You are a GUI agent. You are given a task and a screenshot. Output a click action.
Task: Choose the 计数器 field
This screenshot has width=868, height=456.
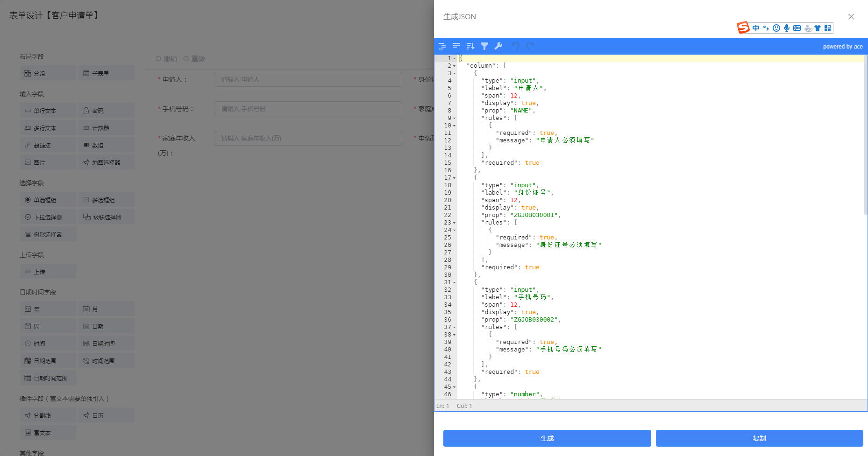[x=106, y=128]
